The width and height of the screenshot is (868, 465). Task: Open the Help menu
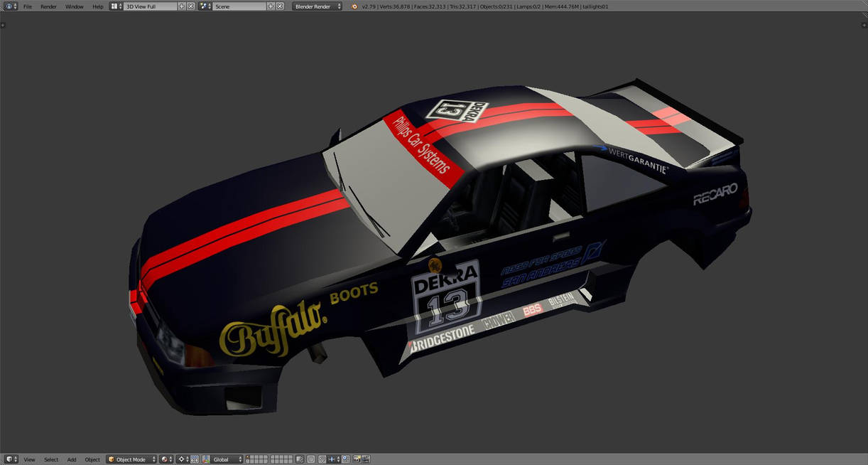coord(98,6)
